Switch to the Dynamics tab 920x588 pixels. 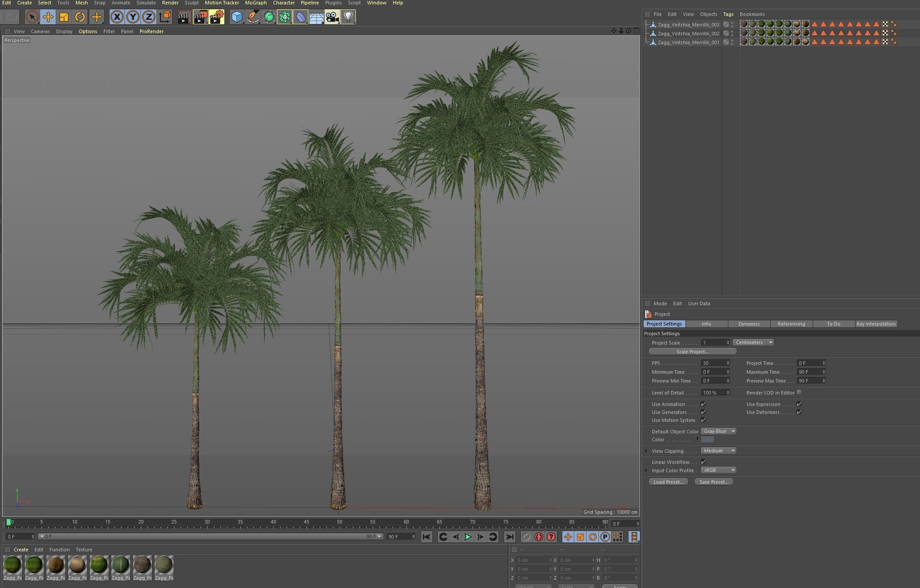749,324
